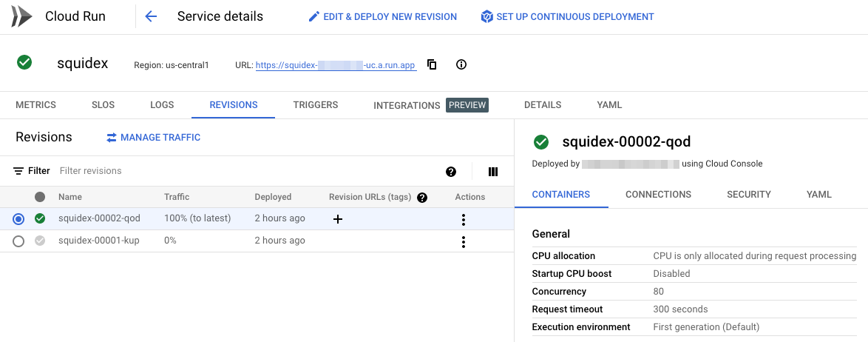Image resolution: width=868 pixels, height=342 pixels.
Task: Click the squidex-00002-qod panel heading
Action: (627, 142)
